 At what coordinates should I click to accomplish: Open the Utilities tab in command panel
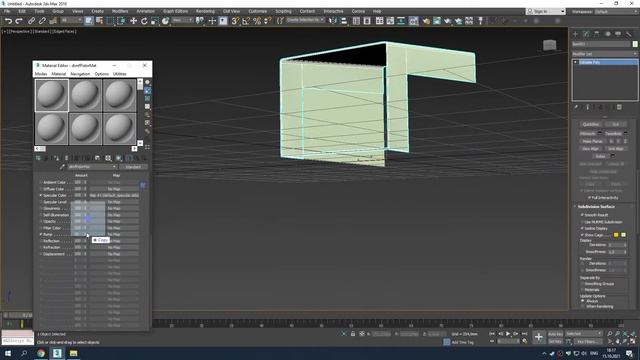pyautogui.click(x=629, y=34)
